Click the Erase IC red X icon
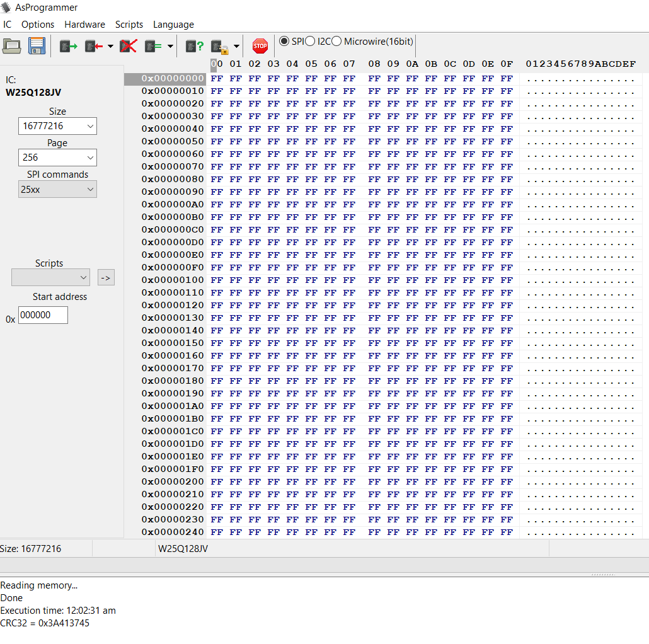Screen dimensions: 649x644 click(x=129, y=46)
